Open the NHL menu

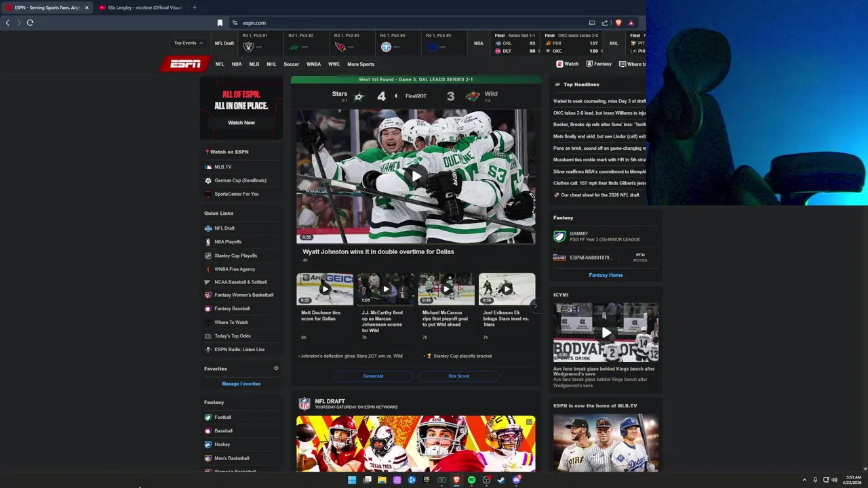coord(271,64)
